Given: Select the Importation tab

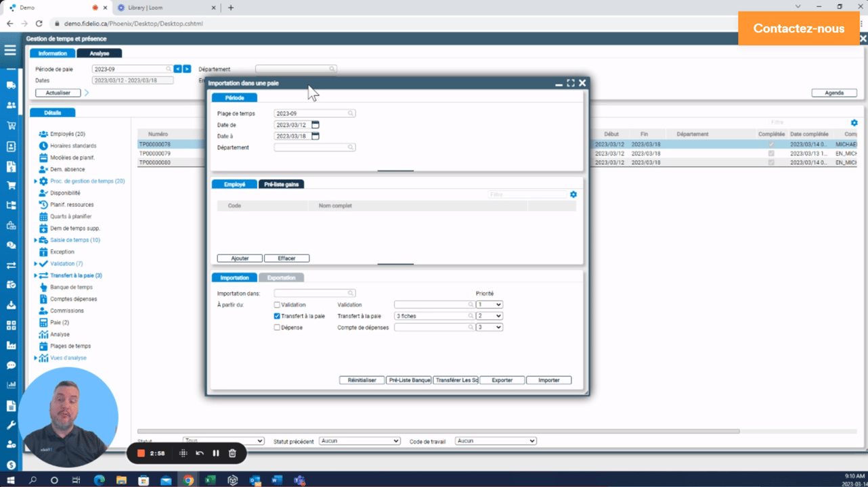Looking at the screenshot, I should [234, 277].
